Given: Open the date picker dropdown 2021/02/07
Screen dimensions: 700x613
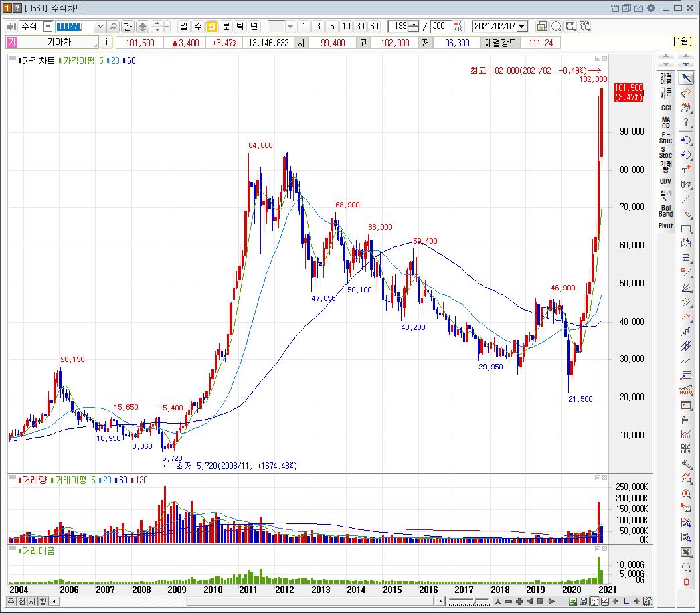Looking at the screenshot, I should click(x=522, y=27).
